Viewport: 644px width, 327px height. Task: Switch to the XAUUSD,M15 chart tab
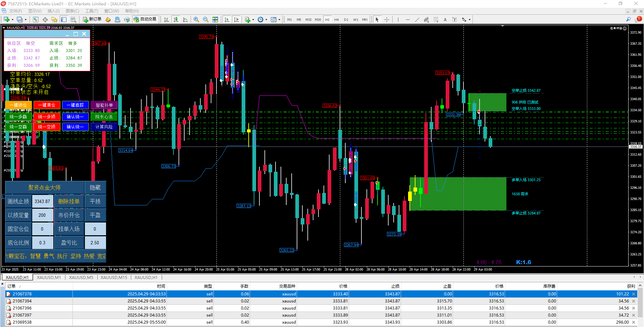click(114, 277)
